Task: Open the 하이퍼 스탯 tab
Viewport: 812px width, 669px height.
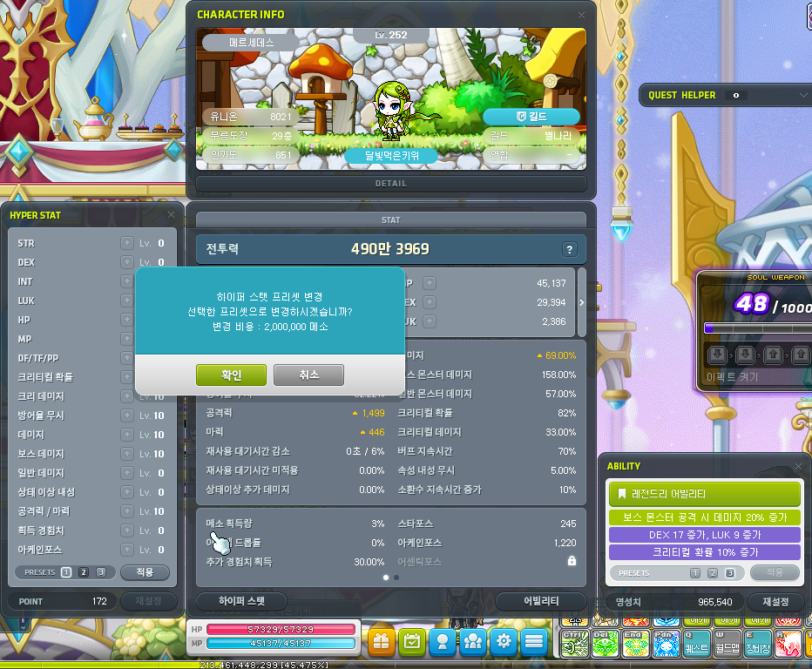Action: [241, 601]
